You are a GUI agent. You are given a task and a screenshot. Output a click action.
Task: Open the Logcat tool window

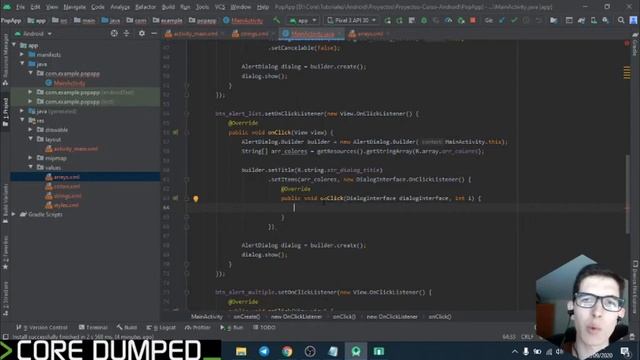coord(161,327)
